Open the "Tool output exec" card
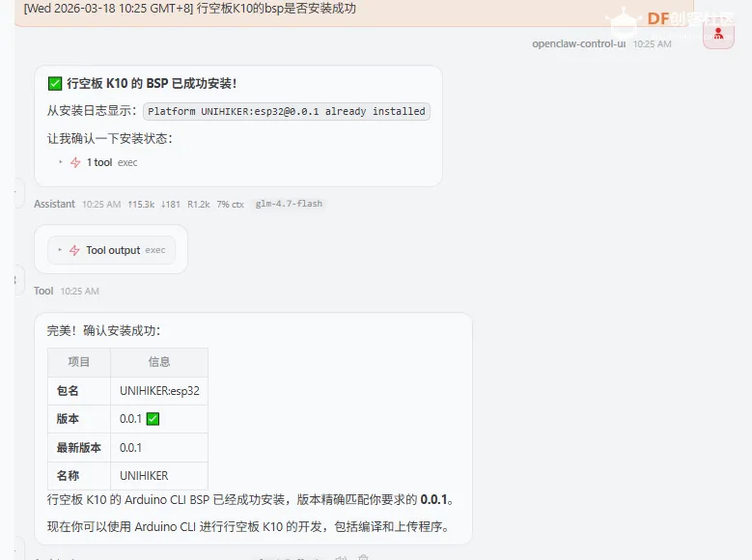Image resolution: width=752 pixels, height=560 pixels. [x=111, y=250]
